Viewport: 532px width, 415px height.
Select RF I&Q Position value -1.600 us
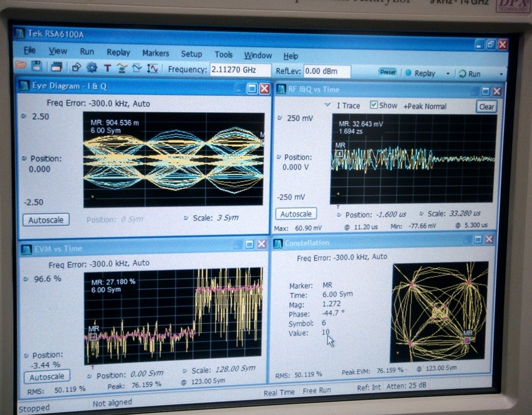tap(390, 214)
